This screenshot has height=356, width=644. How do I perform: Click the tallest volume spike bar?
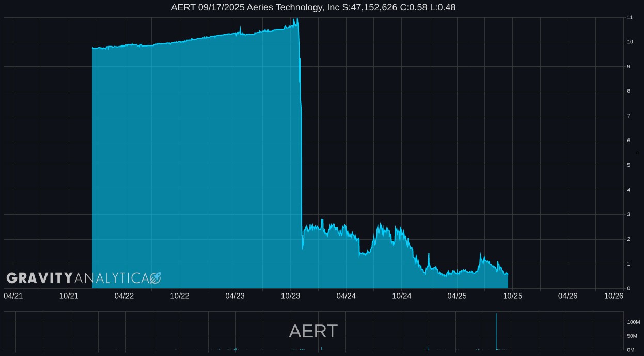pos(496,332)
